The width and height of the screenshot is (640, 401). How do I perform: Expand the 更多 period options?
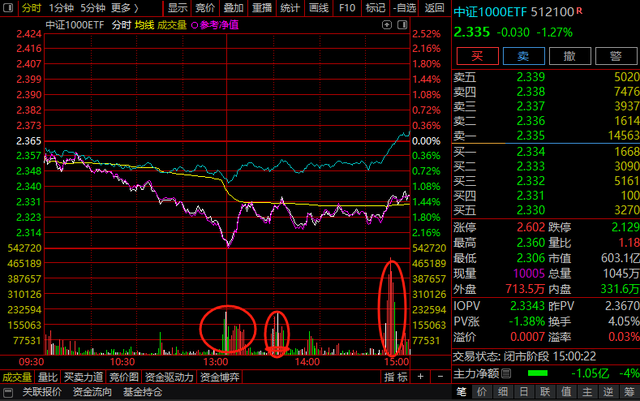124,8
